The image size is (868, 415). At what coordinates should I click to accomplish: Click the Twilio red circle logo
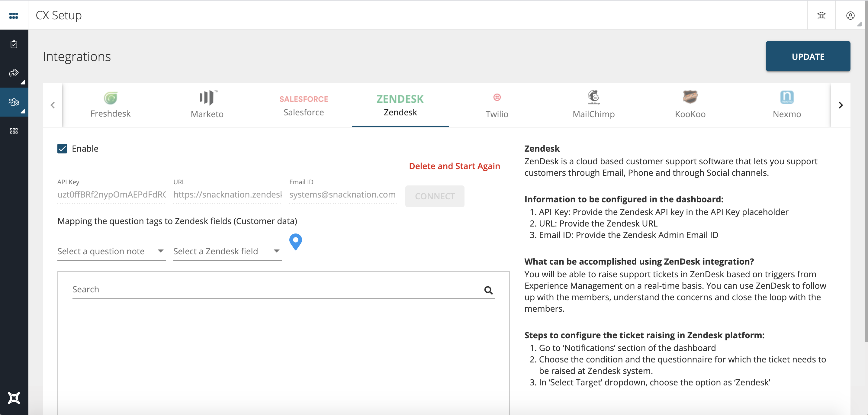[x=497, y=97]
